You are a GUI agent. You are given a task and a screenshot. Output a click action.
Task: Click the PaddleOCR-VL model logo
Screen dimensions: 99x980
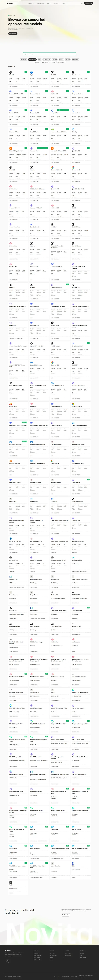click(x=31, y=264)
